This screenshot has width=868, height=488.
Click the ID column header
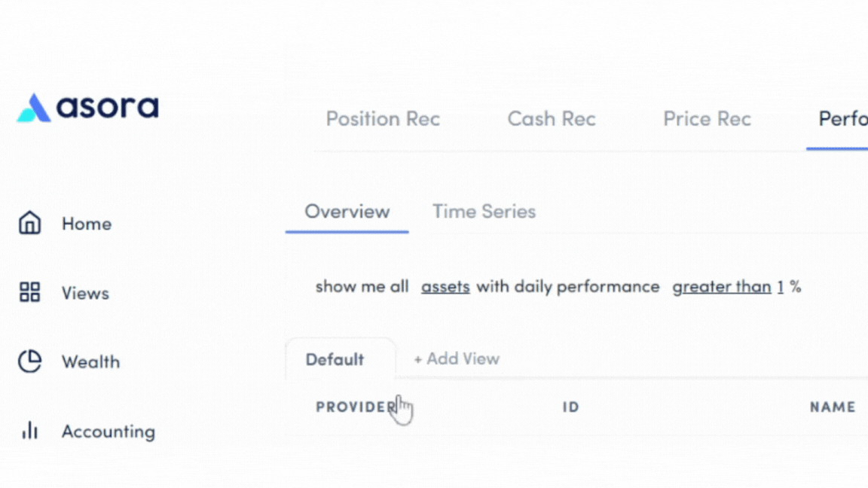[x=570, y=407]
